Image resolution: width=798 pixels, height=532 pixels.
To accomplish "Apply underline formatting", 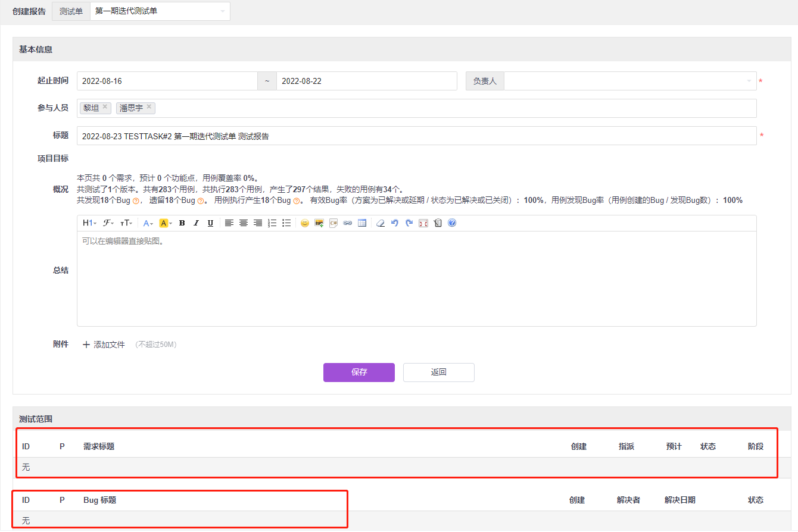I will coord(210,223).
